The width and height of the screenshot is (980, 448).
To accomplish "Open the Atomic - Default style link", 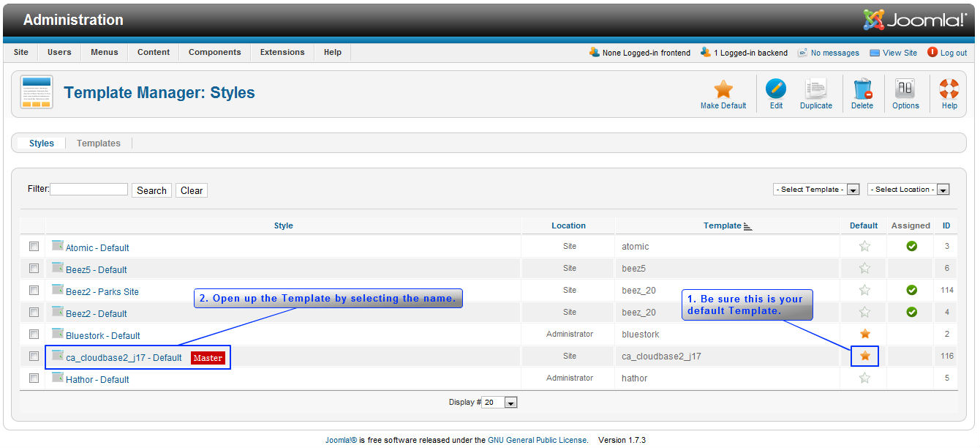I will [97, 248].
